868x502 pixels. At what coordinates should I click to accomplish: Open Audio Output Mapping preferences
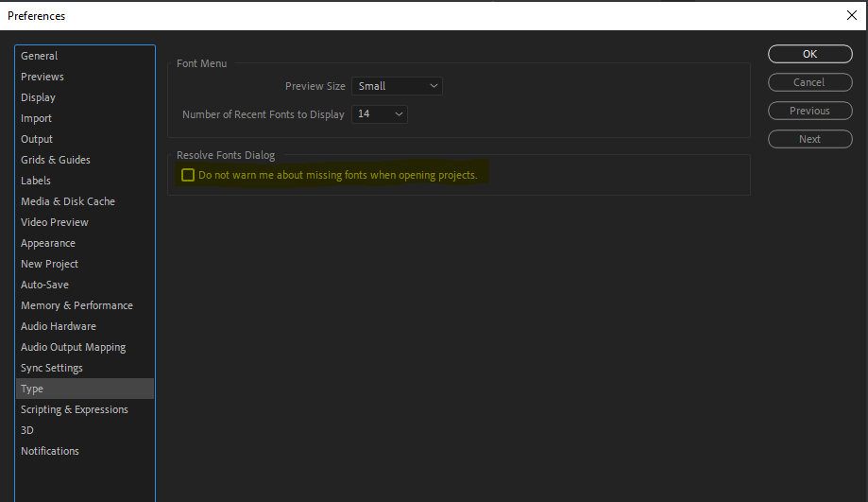pyautogui.click(x=85, y=347)
